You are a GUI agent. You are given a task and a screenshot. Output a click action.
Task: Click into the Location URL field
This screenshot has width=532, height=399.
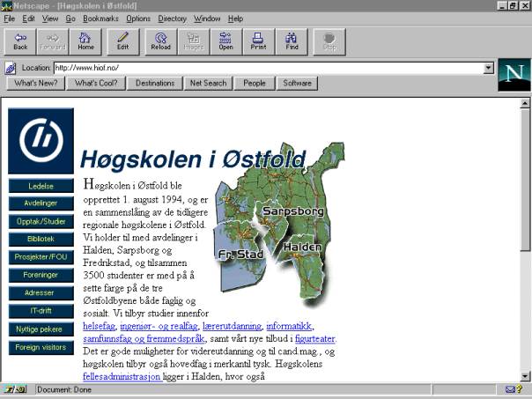(x=269, y=68)
